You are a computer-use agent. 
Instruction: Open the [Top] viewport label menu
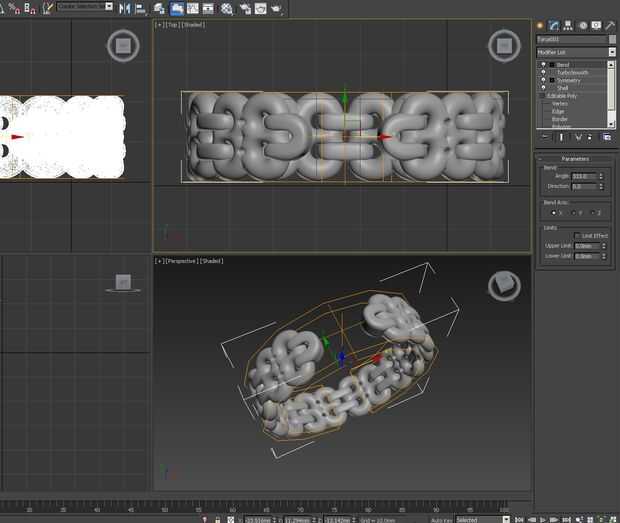[x=172, y=25]
